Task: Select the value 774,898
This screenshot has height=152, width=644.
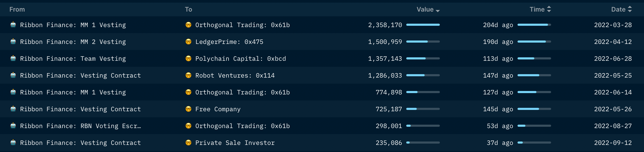Action: pos(389,92)
